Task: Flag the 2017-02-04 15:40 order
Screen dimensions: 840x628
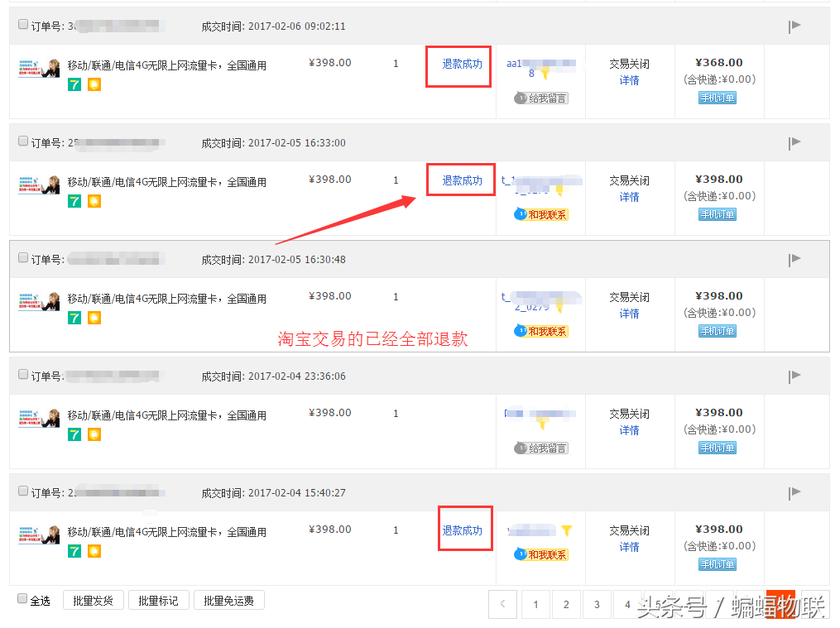Action: point(794,491)
